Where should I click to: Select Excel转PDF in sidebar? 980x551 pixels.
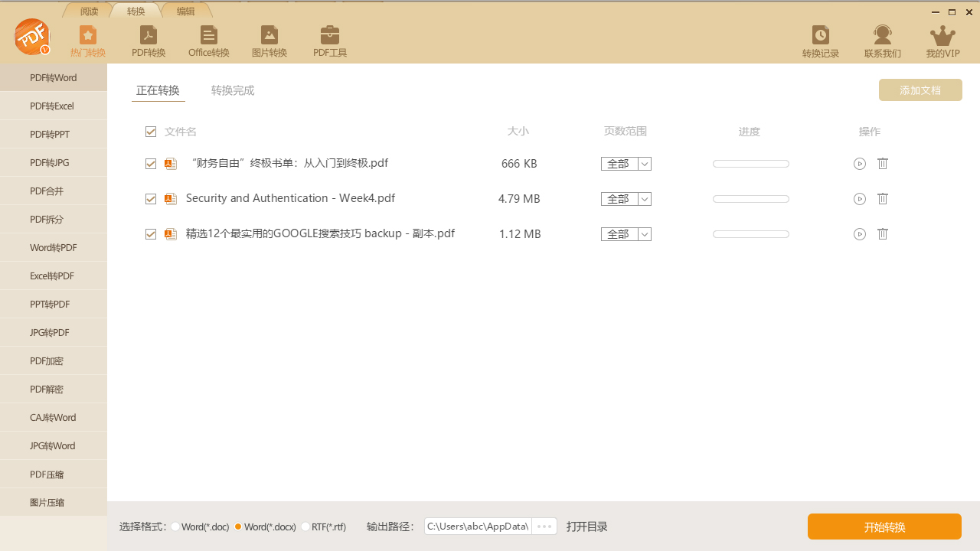[x=54, y=275]
